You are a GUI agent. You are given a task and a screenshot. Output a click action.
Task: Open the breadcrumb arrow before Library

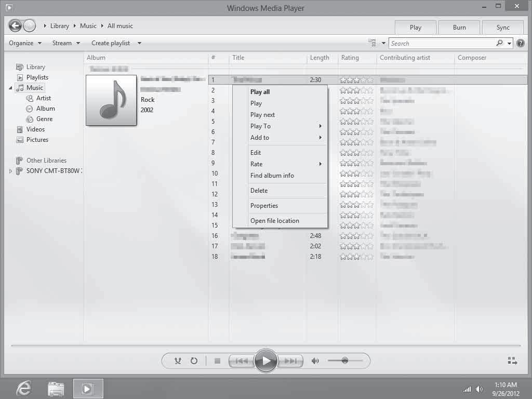pos(45,26)
